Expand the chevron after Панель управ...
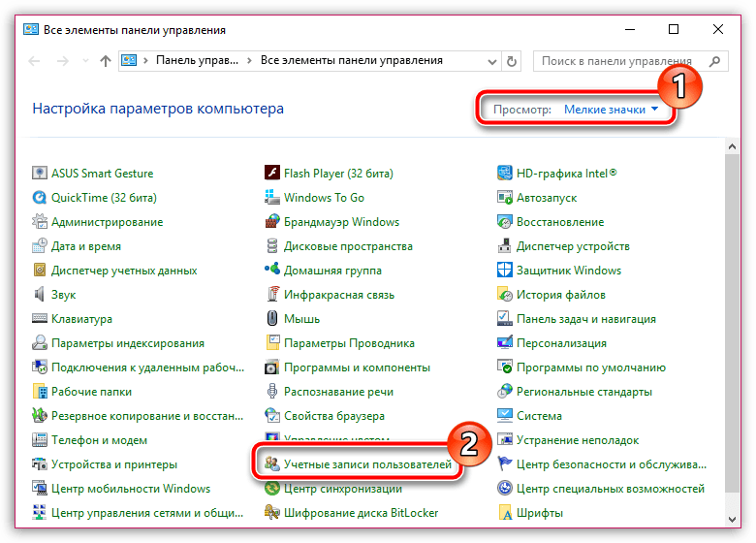756x543 pixels. (249, 61)
